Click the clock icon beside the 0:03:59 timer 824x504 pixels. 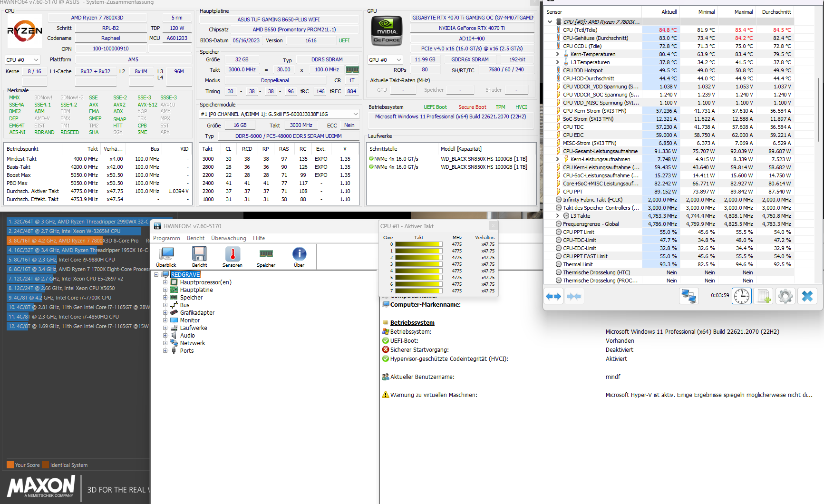[742, 296]
